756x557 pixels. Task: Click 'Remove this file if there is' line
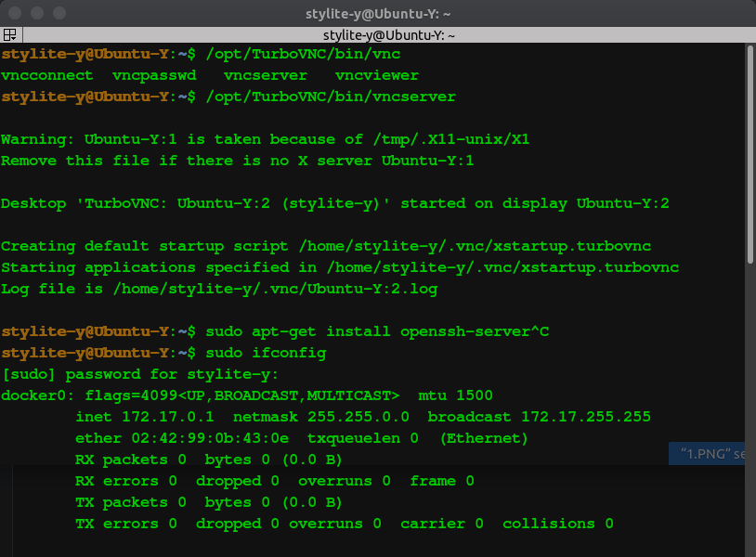[237, 161]
